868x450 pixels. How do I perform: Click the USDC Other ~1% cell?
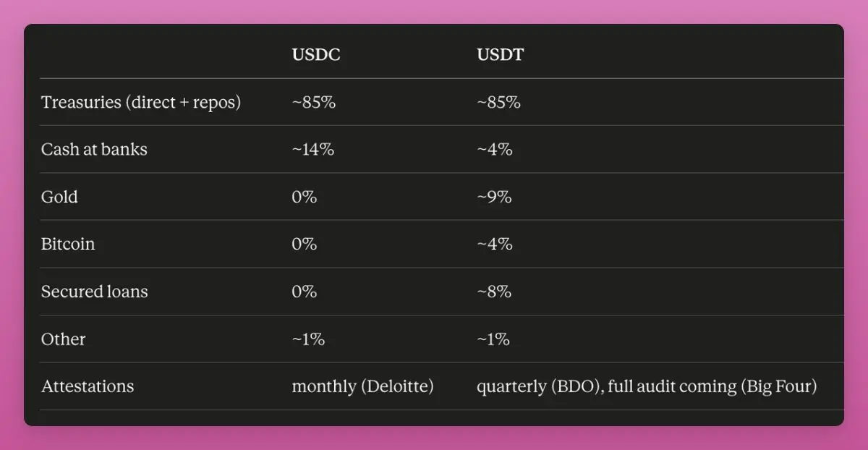[309, 339]
